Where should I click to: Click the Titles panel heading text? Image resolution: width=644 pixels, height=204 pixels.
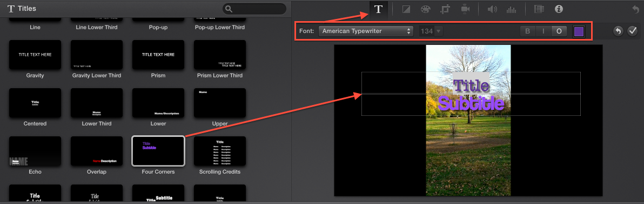27,9
